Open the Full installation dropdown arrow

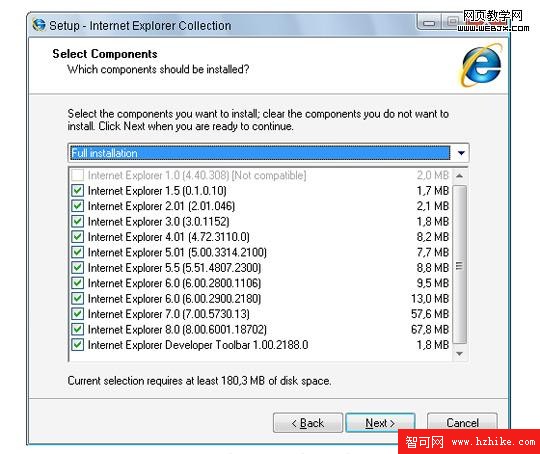461,153
